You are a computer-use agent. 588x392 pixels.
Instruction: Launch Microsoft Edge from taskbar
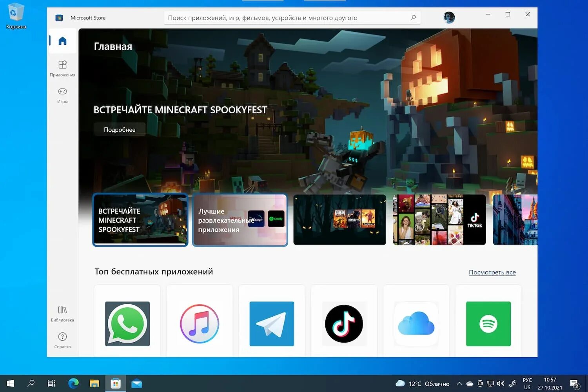[x=73, y=383]
